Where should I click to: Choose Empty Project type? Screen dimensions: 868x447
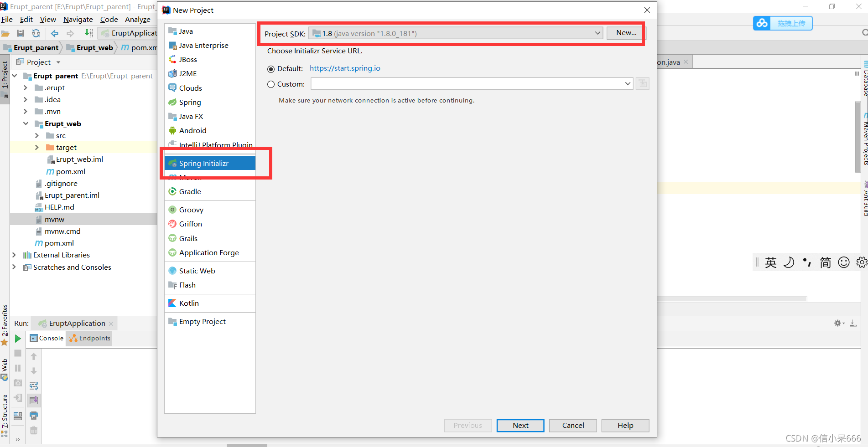click(x=209, y=321)
